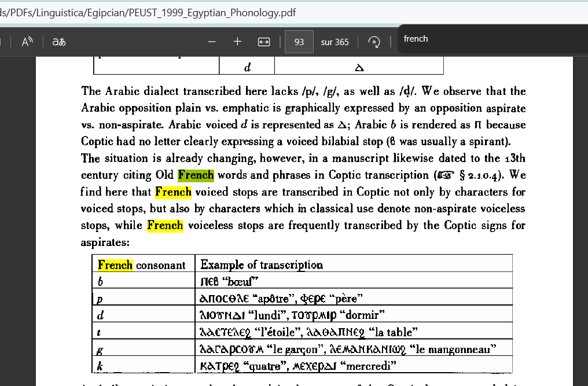Rotate the PDF page
Screen dimensions: 588x386
point(374,42)
